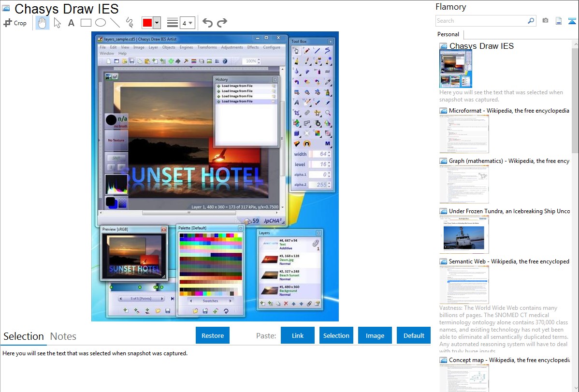Image resolution: width=579 pixels, height=392 pixels.
Task: Select the freehand scribble tool
Action: pos(129,23)
